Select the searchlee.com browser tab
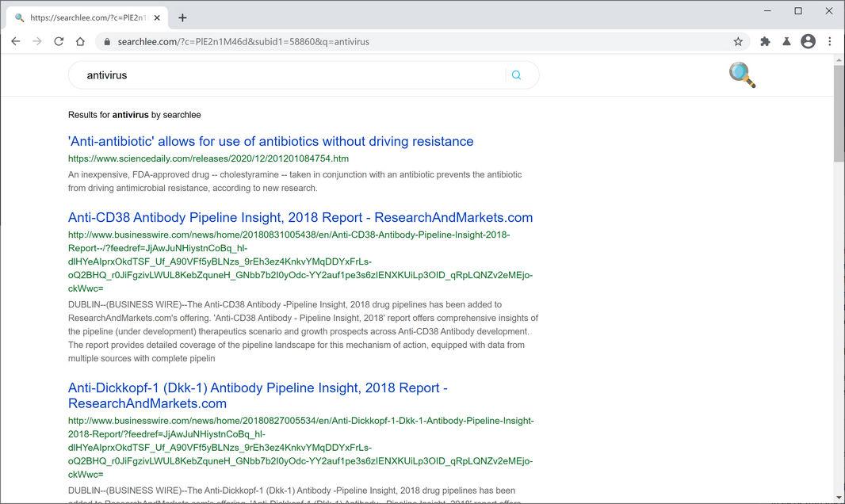Viewport: 845px width, 504px height. [83, 17]
